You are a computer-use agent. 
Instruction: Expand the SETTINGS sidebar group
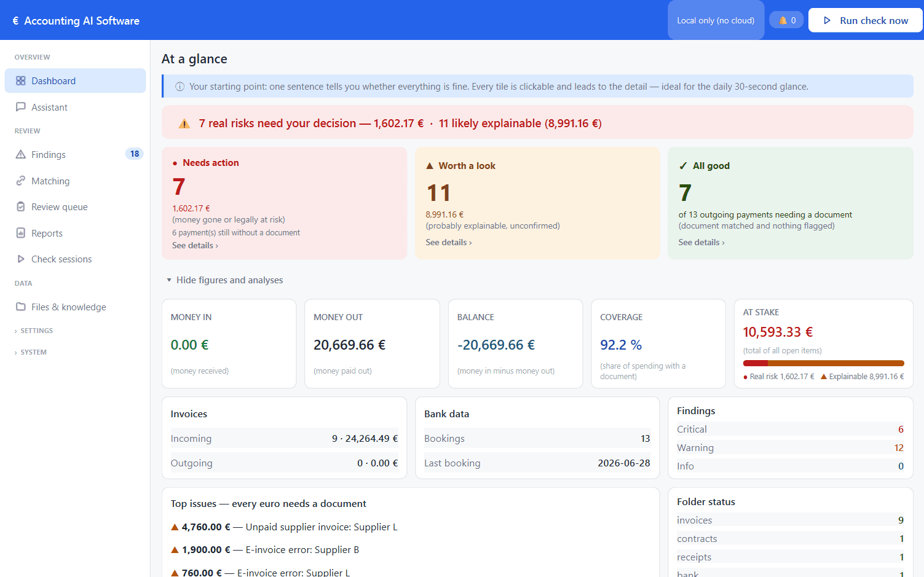pyautogui.click(x=34, y=331)
